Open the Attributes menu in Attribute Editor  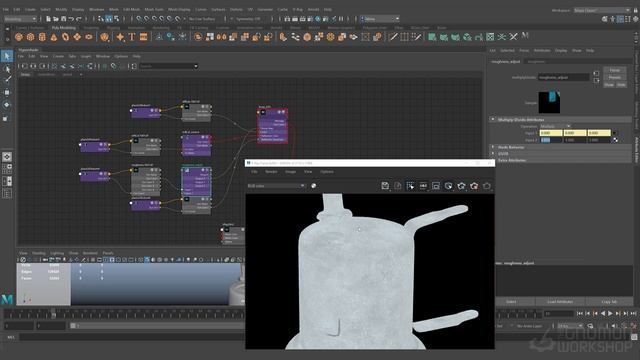tap(542, 51)
